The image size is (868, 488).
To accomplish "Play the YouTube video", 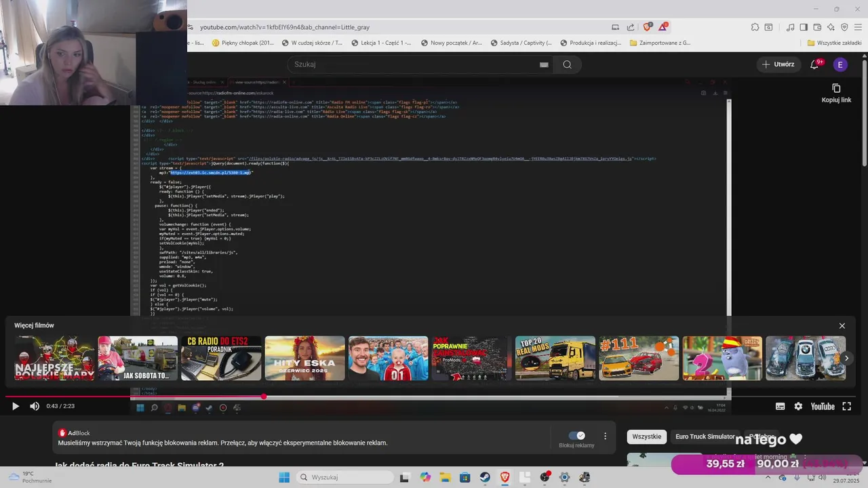I will pyautogui.click(x=16, y=406).
